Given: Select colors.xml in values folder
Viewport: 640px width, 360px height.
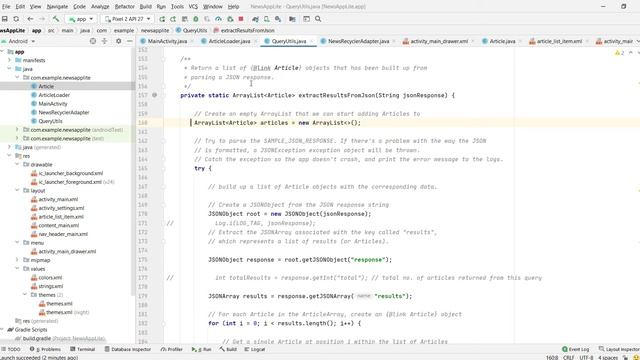Looking at the screenshot, I should (50, 278).
